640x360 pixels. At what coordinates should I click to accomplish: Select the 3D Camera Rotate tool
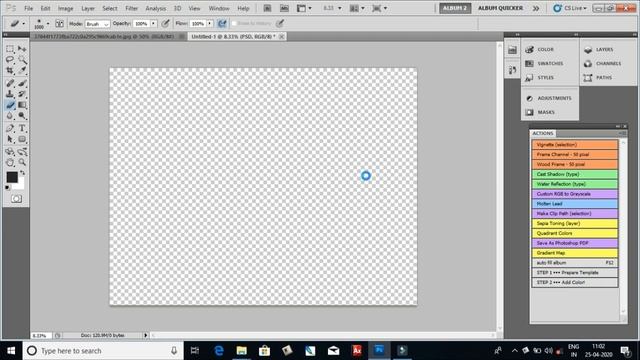pos(22,152)
